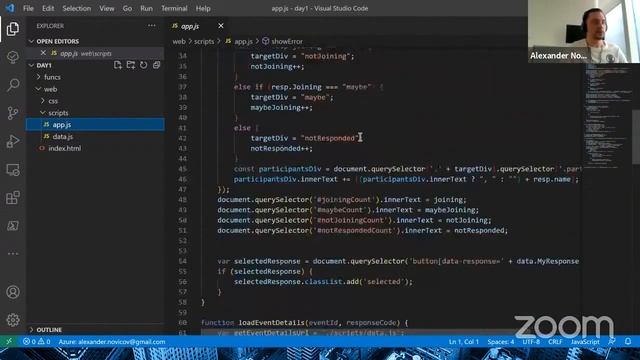Click Ln 1, Col 1 in status bar
The height and width of the screenshot is (360, 640).
click(464, 342)
